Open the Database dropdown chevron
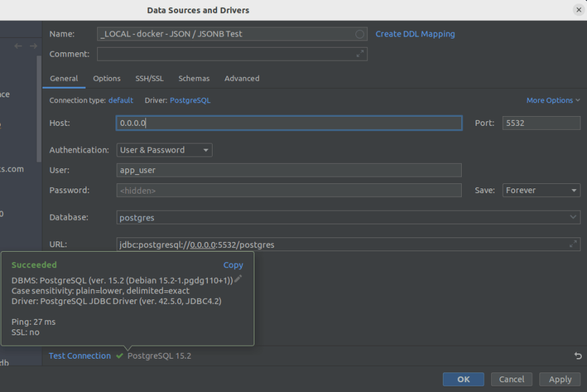Screen dimensions: 587x392 575,217
